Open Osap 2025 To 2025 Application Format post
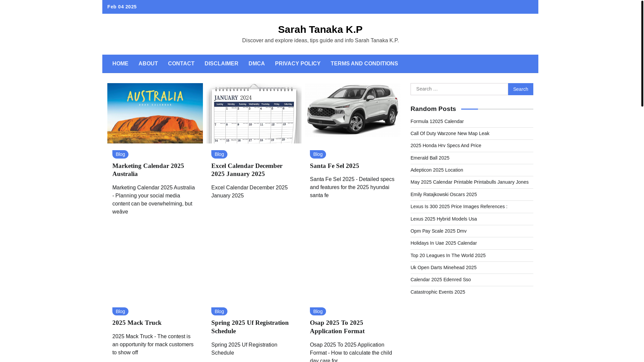 tap(337, 327)
